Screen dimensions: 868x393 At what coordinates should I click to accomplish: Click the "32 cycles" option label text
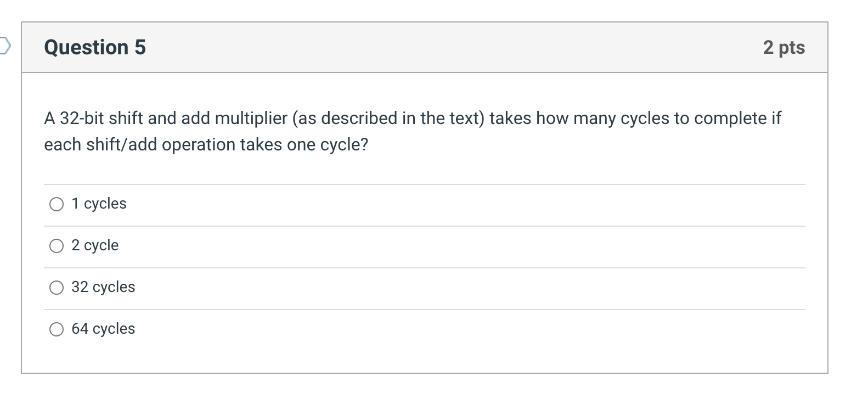tap(104, 287)
